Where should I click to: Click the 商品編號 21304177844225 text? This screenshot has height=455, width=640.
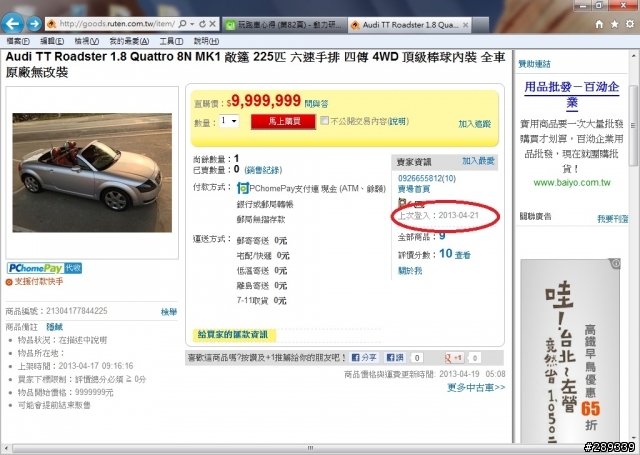point(56,311)
